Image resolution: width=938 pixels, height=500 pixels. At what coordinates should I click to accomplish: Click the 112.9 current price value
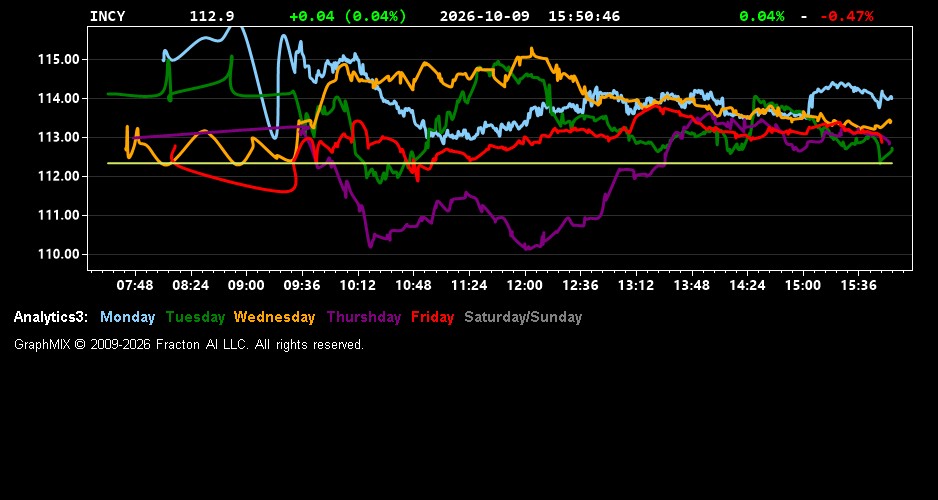212,16
